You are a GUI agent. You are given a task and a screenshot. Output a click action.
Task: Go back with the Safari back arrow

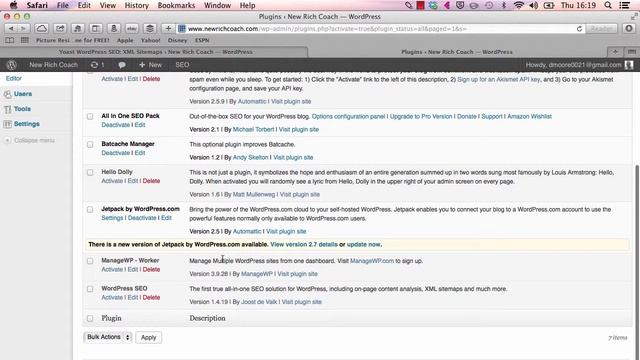(x=11, y=29)
